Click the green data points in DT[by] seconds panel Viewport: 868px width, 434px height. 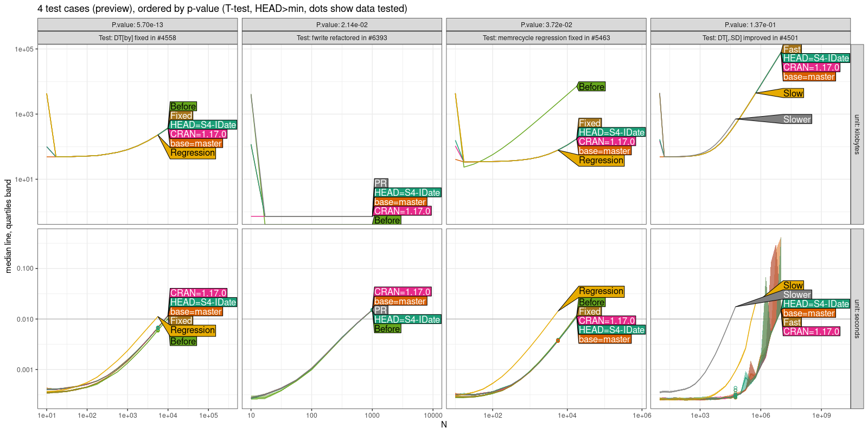(158, 329)
